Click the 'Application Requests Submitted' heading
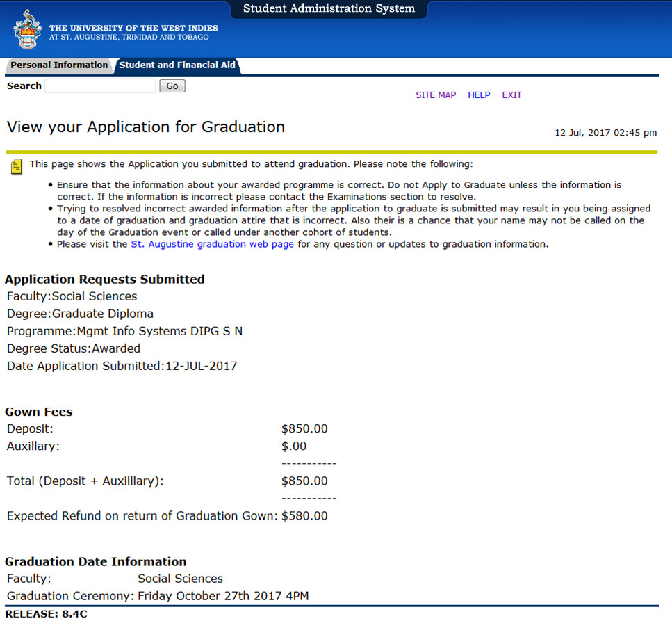Screen dimensions: 672x628 (104, 280)
